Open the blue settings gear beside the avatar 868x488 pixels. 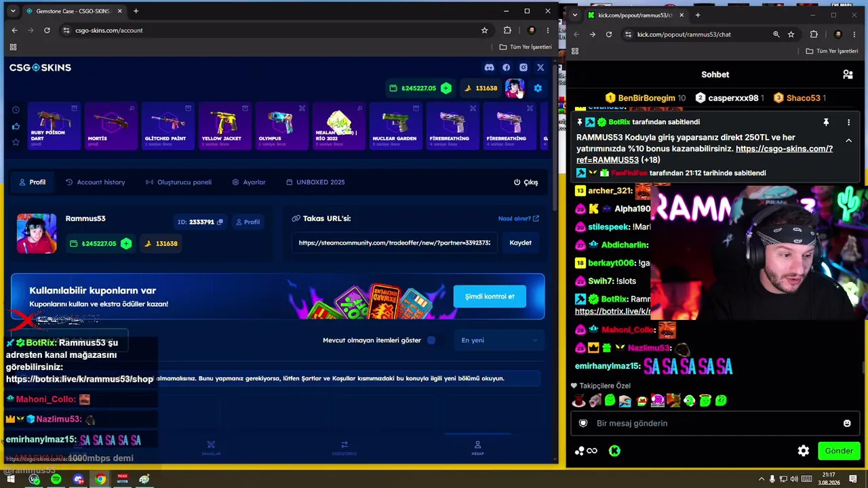538,88
